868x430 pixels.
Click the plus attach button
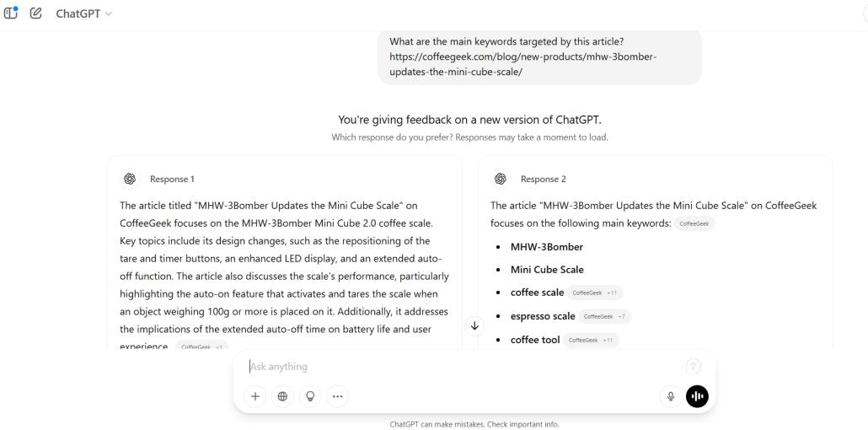click(x=255, y=396)
